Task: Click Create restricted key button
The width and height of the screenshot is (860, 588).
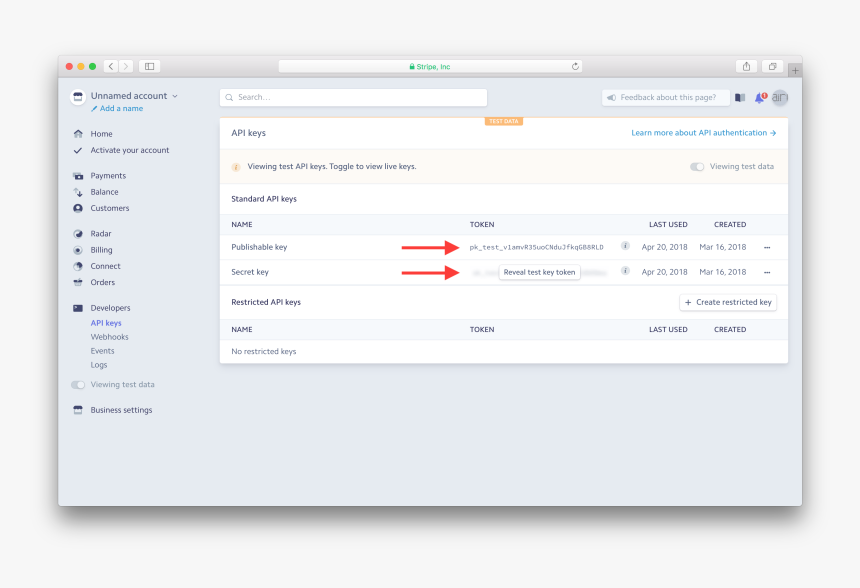Action: [x=728, y=302]
